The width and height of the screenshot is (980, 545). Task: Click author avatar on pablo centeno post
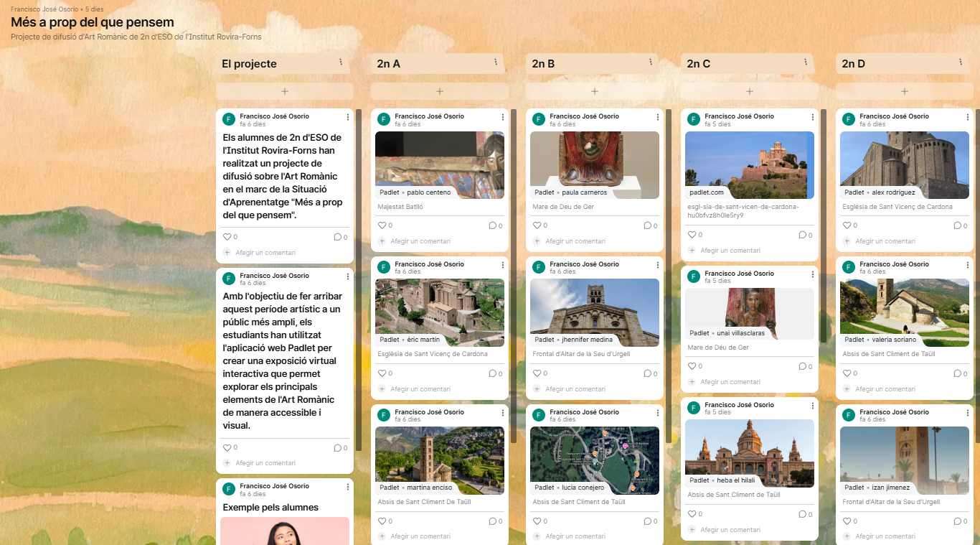(384, 119)
